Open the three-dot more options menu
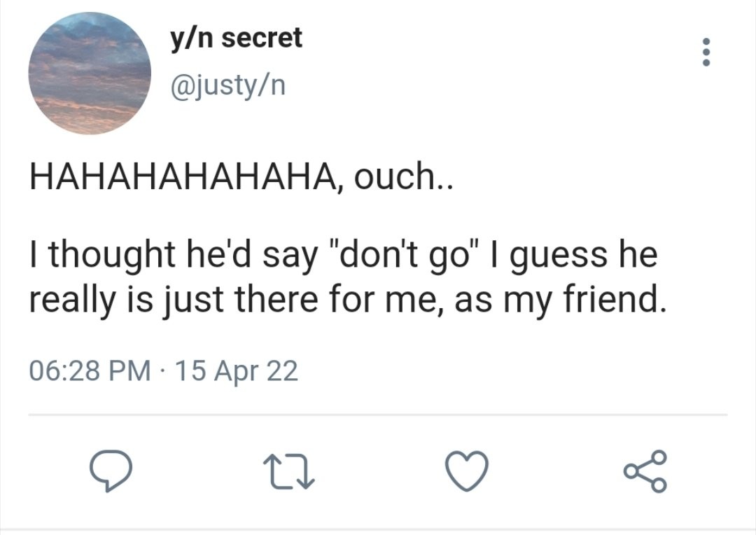Image resolution: width=756 pixels, height=535 pixels. pyautogui.click(x=706, y=53)
